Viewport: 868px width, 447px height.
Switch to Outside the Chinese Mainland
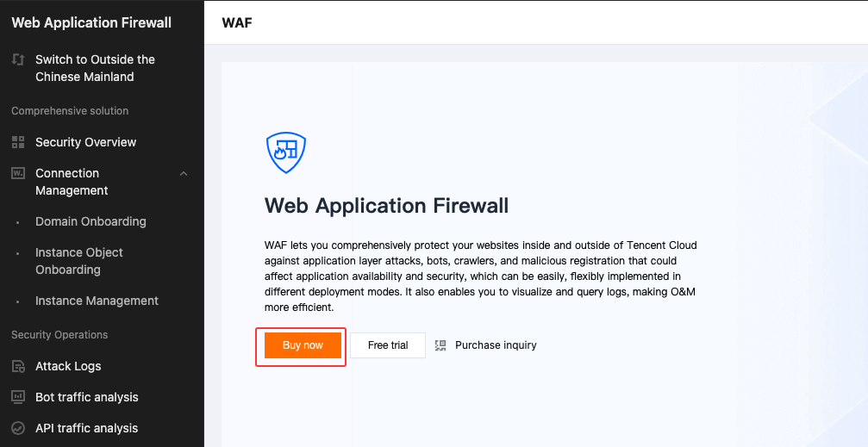(x=95, y=68)
